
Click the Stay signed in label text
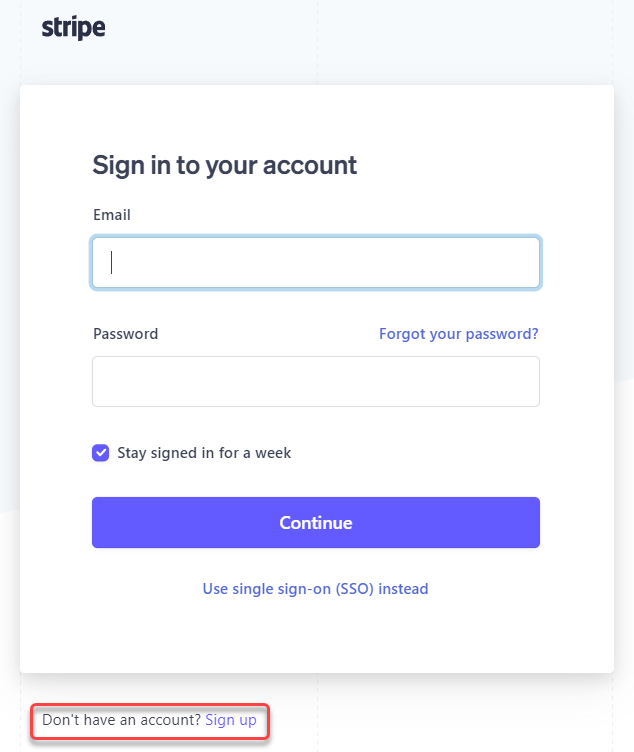click(x=204, y=453)
